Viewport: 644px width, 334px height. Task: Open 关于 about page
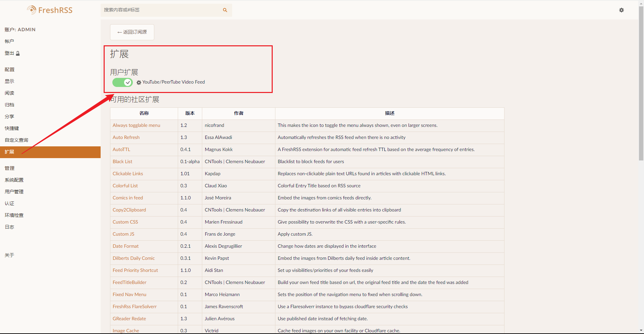9,255
